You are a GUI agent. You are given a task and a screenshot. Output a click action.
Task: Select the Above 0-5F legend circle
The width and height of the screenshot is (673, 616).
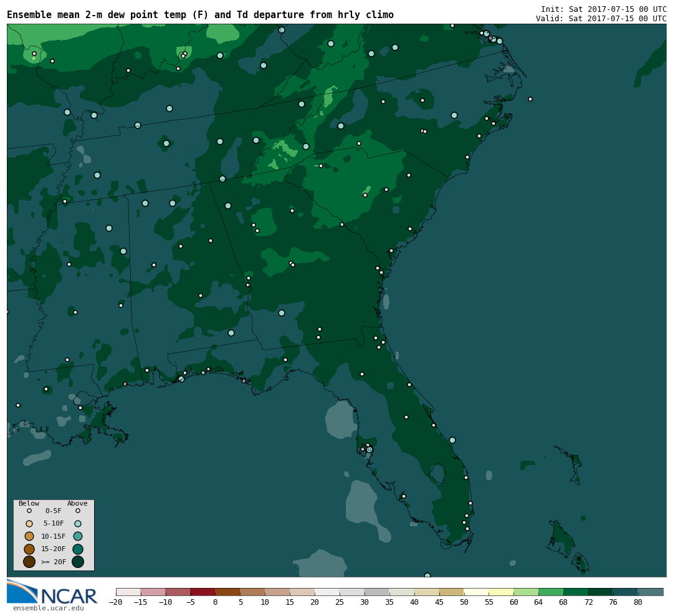[78, 511]
